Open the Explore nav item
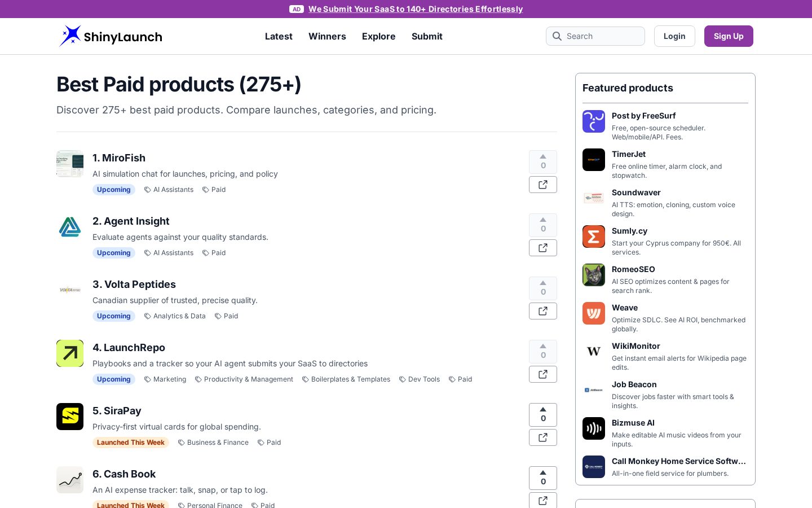The image size is (812, 508). [378, 36]
